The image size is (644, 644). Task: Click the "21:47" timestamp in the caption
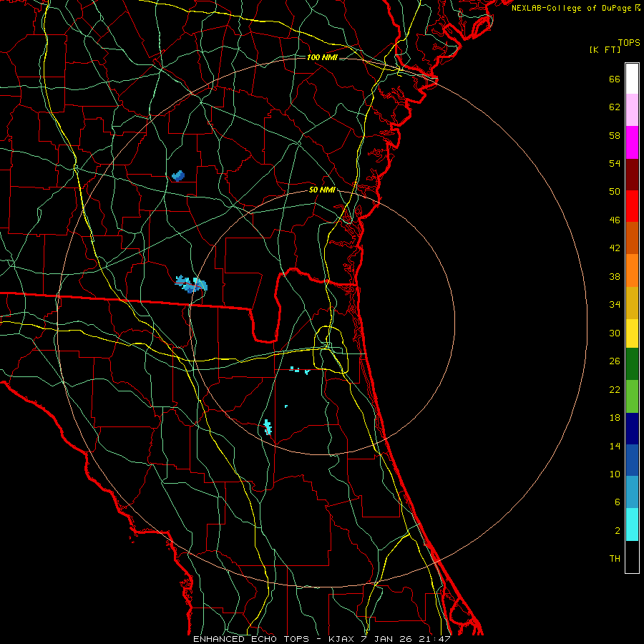pos(435,639)
